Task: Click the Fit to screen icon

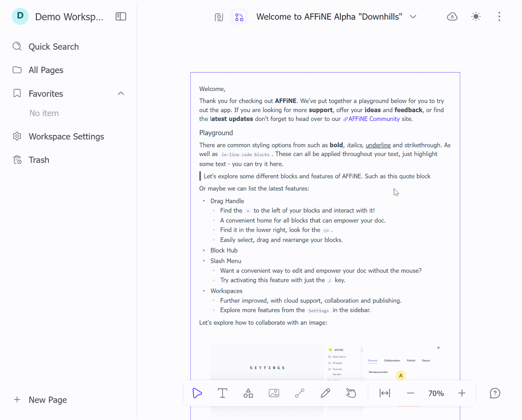Action: click(385, 393)
